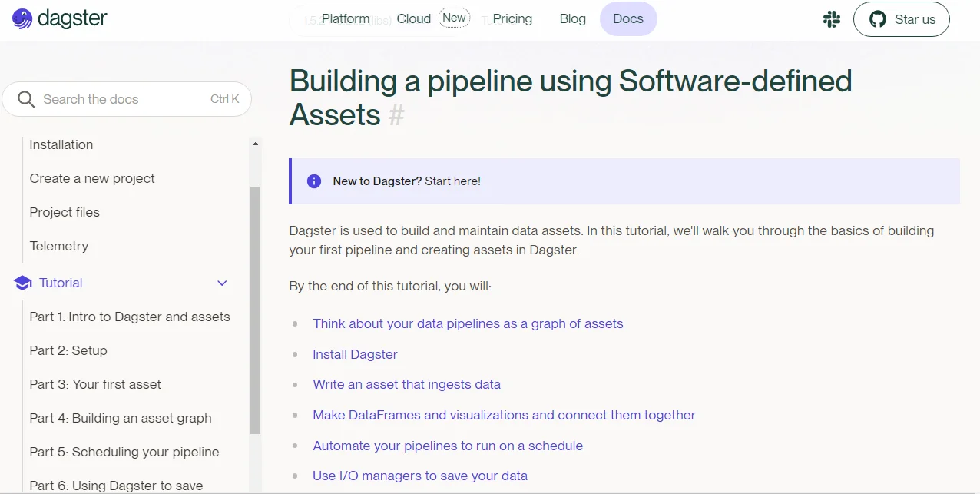Click the New badge beside Cloud
Screen dimensions: 980x494
[x=454, y=18]
